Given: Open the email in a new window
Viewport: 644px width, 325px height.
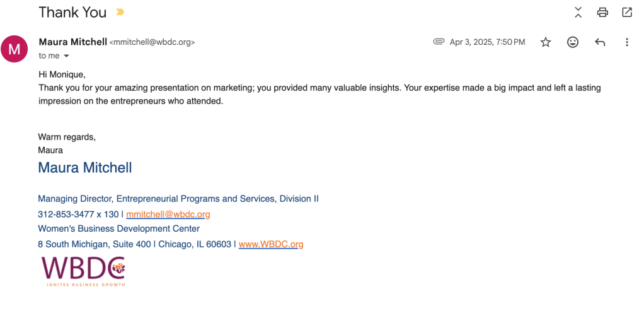Looking at the screenshot, I should pos(627,12).
